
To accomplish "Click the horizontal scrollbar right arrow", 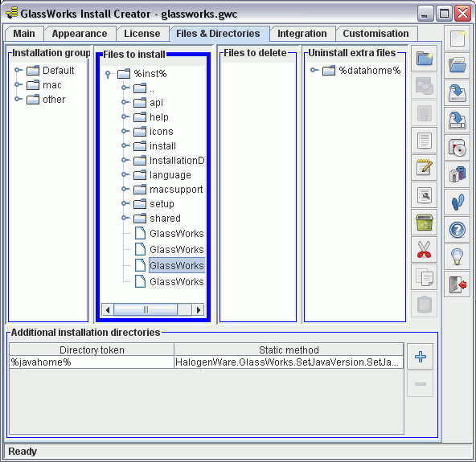I will coord(199,309).
